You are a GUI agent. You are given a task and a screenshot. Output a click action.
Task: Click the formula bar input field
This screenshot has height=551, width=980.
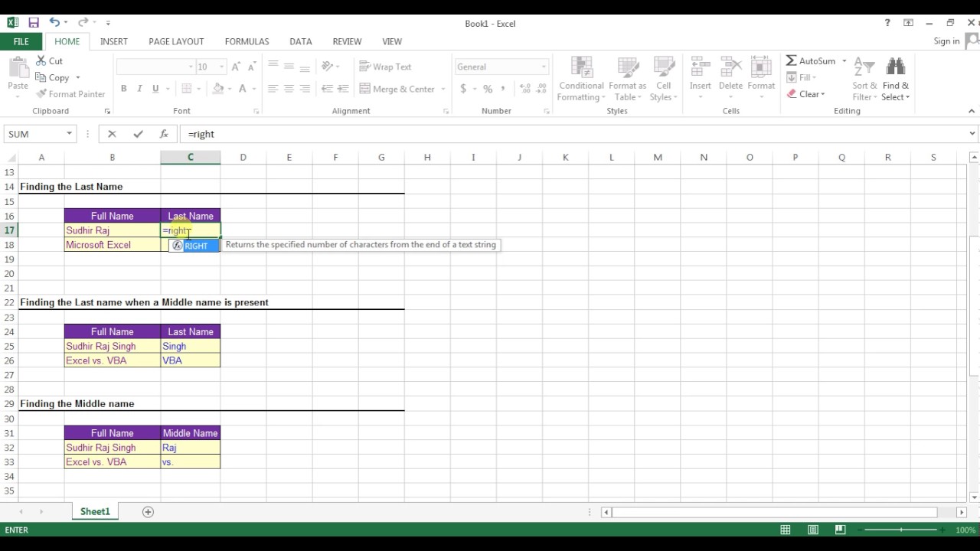[x=573, y=134]
